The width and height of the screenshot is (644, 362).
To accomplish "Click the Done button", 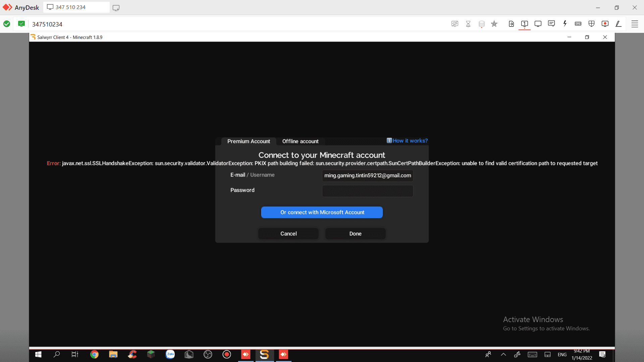I will tap(356, 234).
